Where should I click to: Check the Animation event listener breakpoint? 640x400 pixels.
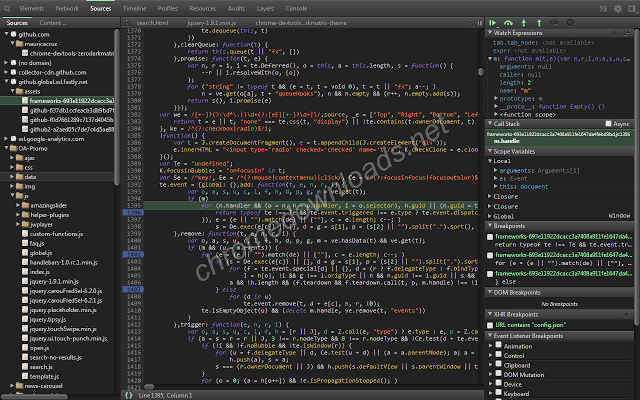(498, 345)
